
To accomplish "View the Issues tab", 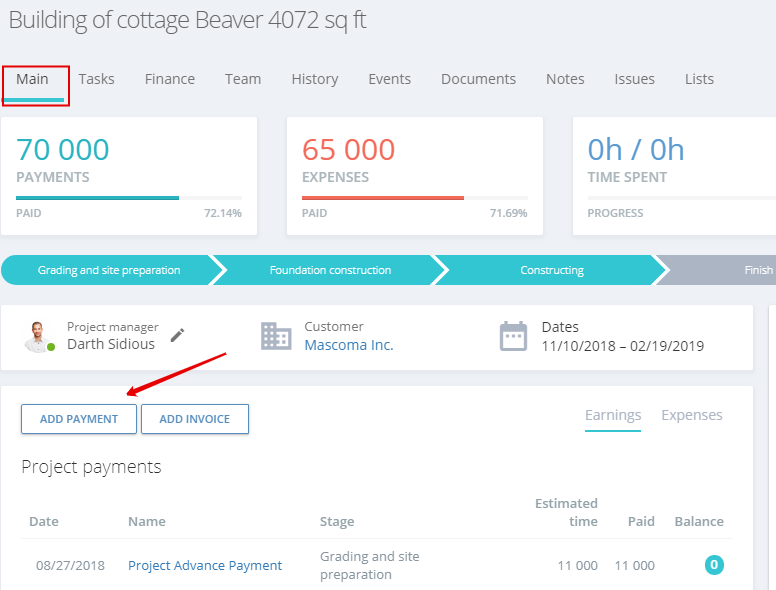I will pyautogui.click(x=634, y=79).
